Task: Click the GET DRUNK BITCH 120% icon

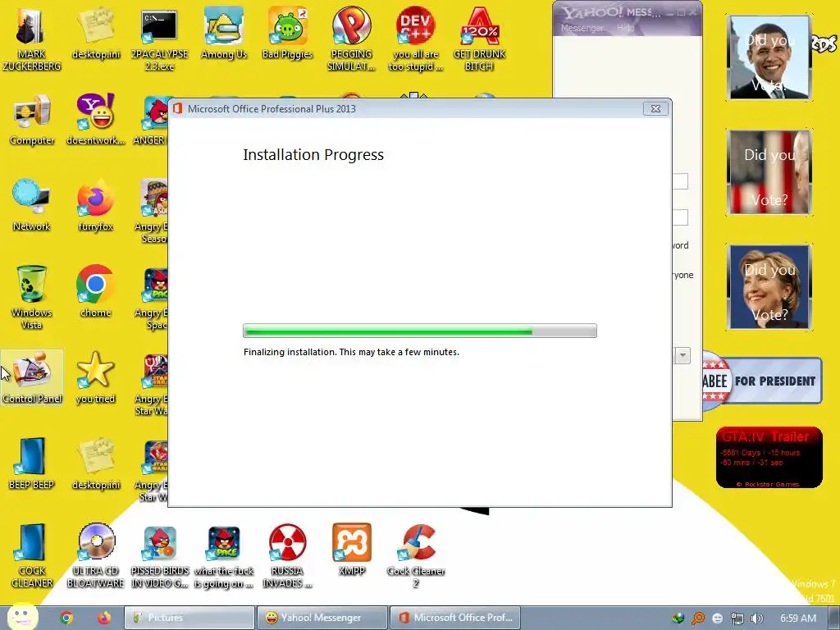Action: tap(479, 39)
